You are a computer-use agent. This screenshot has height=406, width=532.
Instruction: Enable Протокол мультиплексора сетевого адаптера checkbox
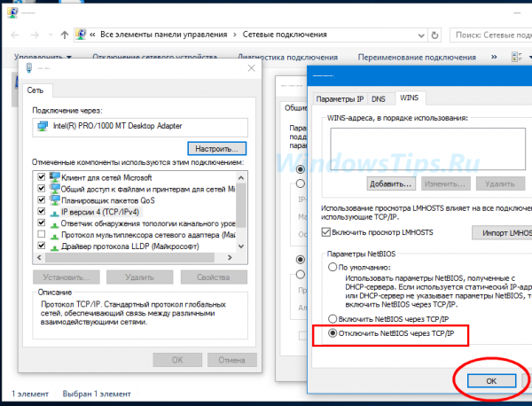[42, 234]
